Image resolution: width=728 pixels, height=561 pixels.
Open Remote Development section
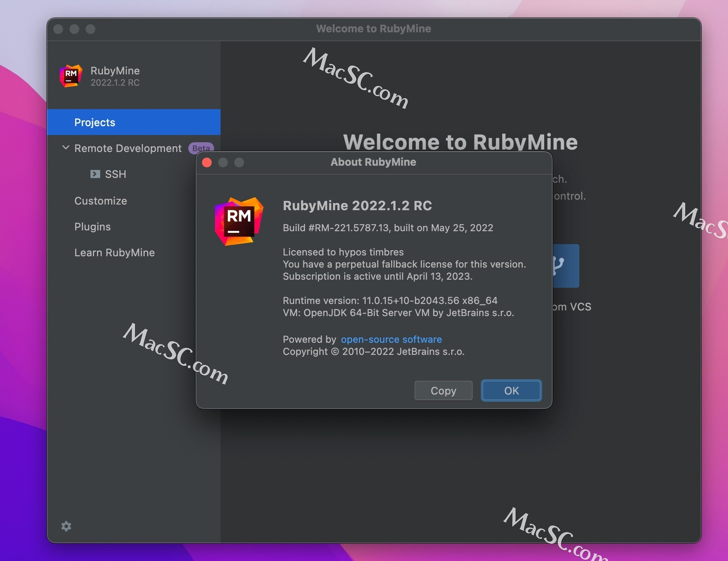128,148
